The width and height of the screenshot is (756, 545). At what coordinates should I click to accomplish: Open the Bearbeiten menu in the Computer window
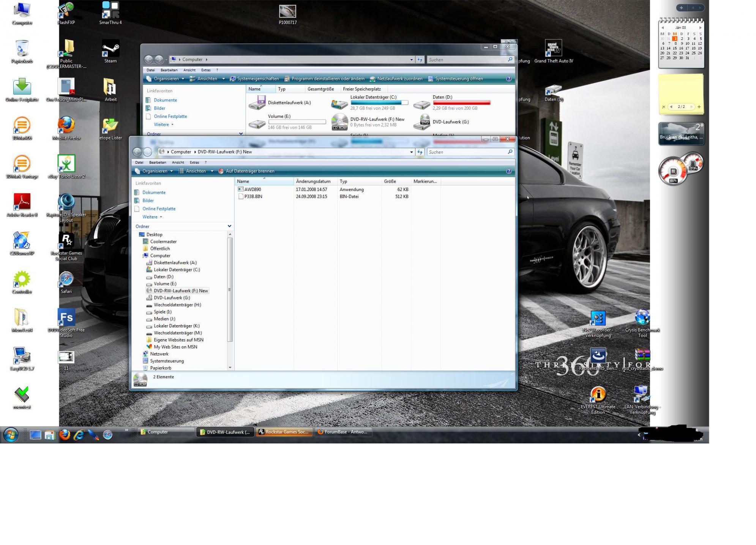[x=169, y=70]
